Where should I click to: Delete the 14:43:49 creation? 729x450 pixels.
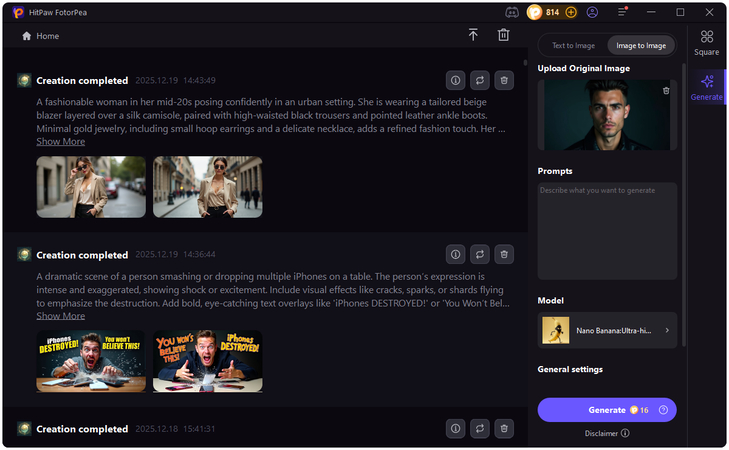(x=504, y=80)
